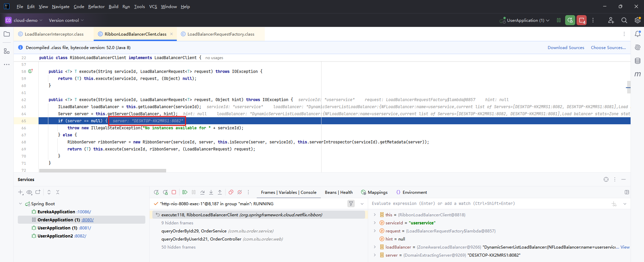Toggle debugger layout settings icon at panel right

coord(627,192)
